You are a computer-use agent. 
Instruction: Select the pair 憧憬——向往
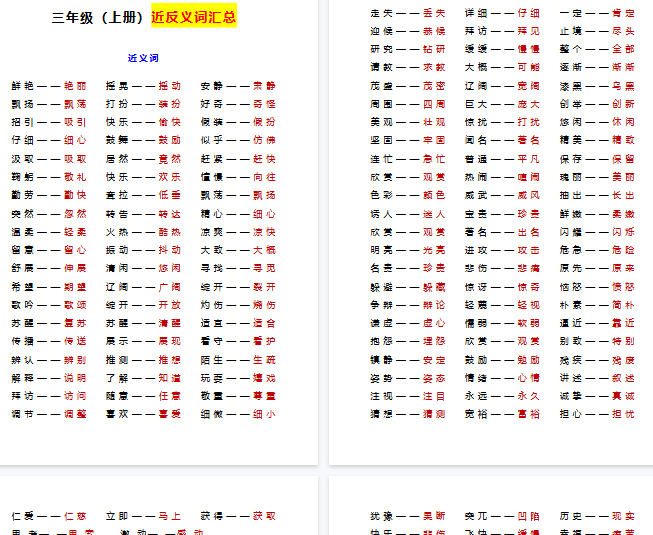[x=238, y=177]
